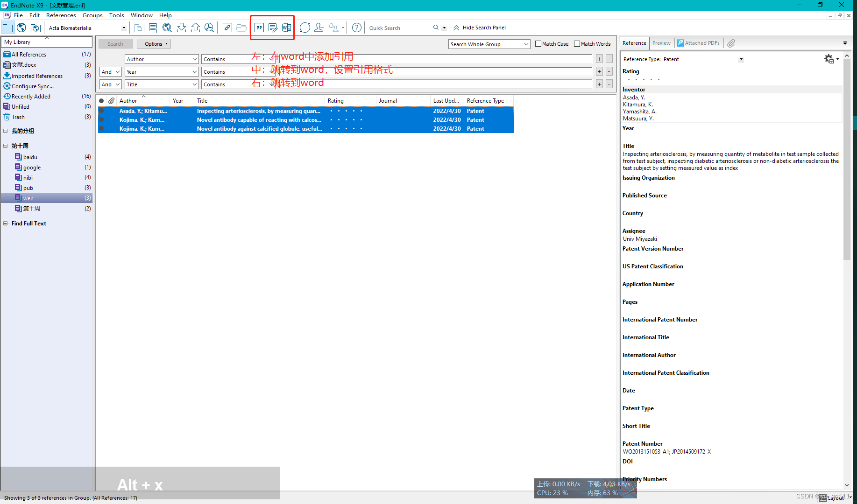Open the References menu
Image resolution: width=857 pixels, height=504 pixels.
click(x=61, y=15)
